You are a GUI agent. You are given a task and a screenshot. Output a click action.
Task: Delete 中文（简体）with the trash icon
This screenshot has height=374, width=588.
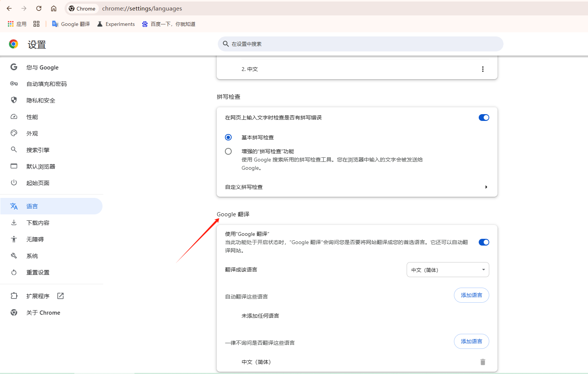[483, 362]
